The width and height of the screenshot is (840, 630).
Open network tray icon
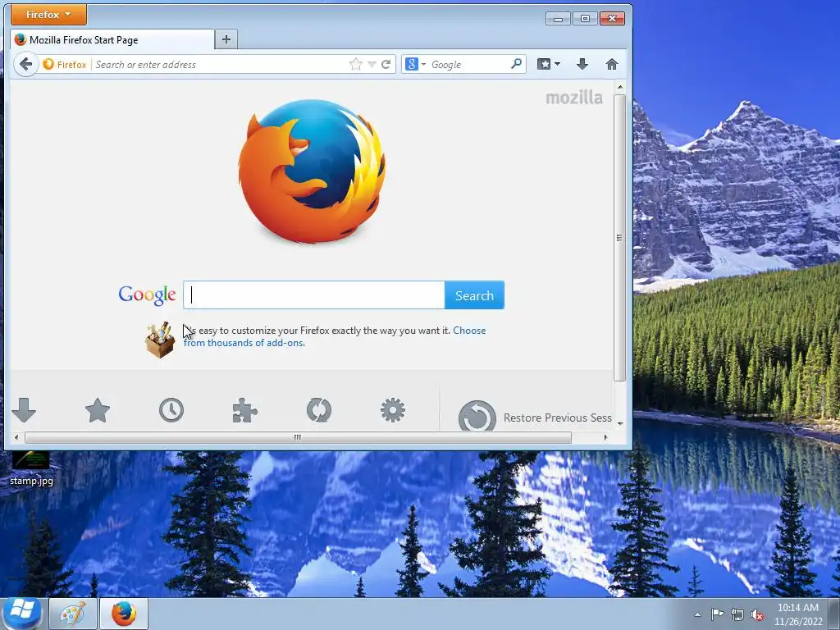pyautogui.click(x=737, y=614)
